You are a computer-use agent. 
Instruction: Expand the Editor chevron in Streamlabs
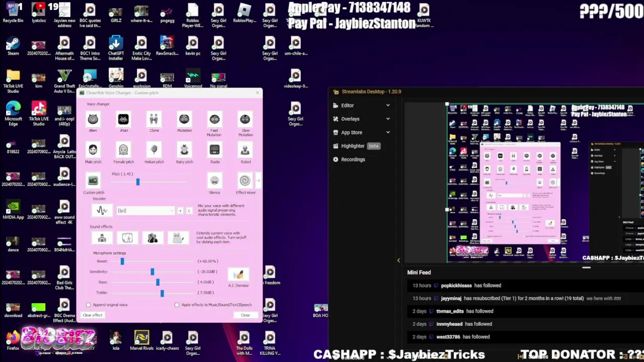pos(388,106)
